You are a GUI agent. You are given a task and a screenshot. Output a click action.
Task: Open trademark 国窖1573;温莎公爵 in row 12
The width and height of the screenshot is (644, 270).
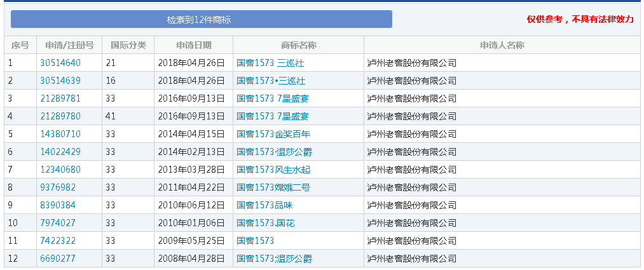(275, 259)
